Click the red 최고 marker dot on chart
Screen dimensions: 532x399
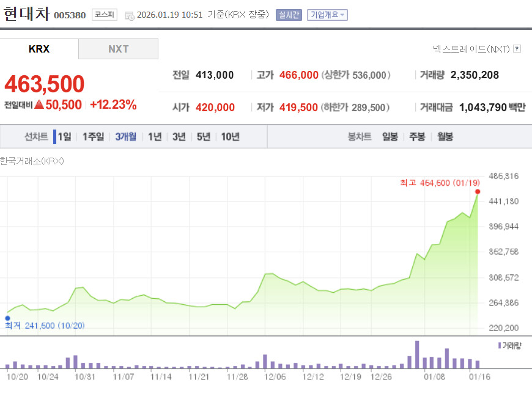(x=478, y=192)
